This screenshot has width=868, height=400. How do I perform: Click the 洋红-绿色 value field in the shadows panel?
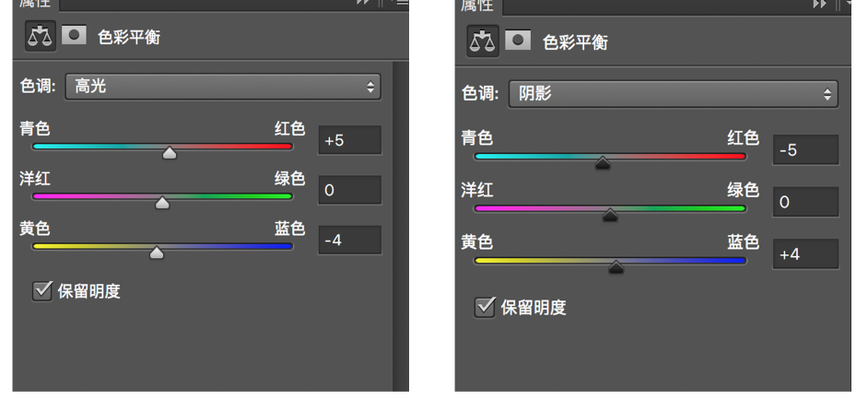[806, 202]
